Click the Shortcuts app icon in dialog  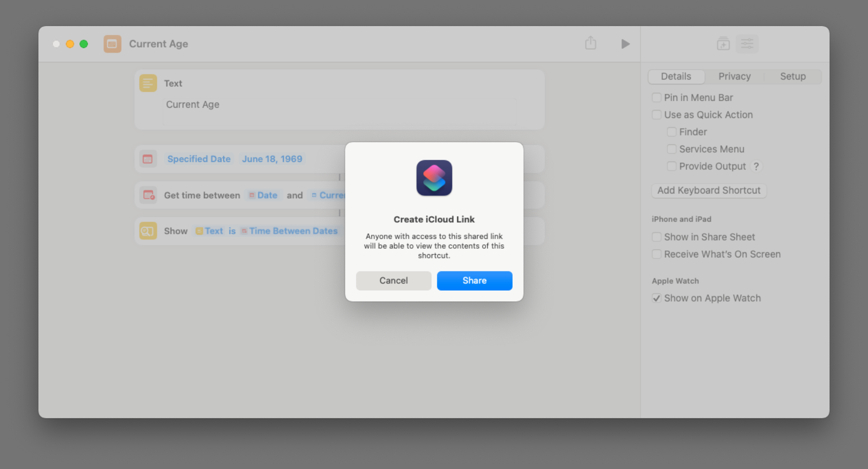tap(434, 178)
